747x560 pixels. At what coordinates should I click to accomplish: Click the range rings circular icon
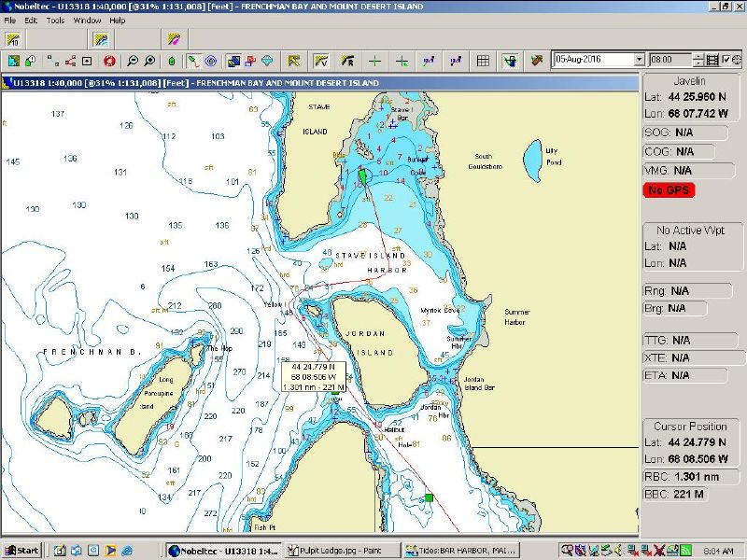click(211, 61)
